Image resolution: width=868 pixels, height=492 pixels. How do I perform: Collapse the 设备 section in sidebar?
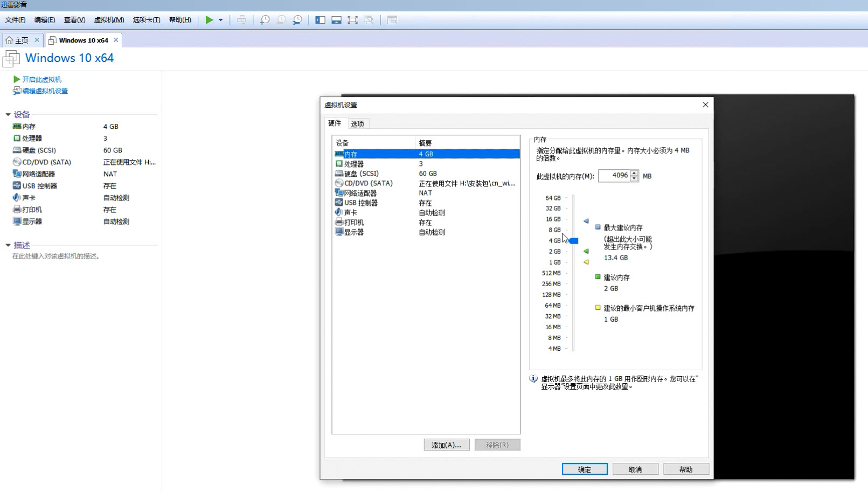tap(8, 114)
